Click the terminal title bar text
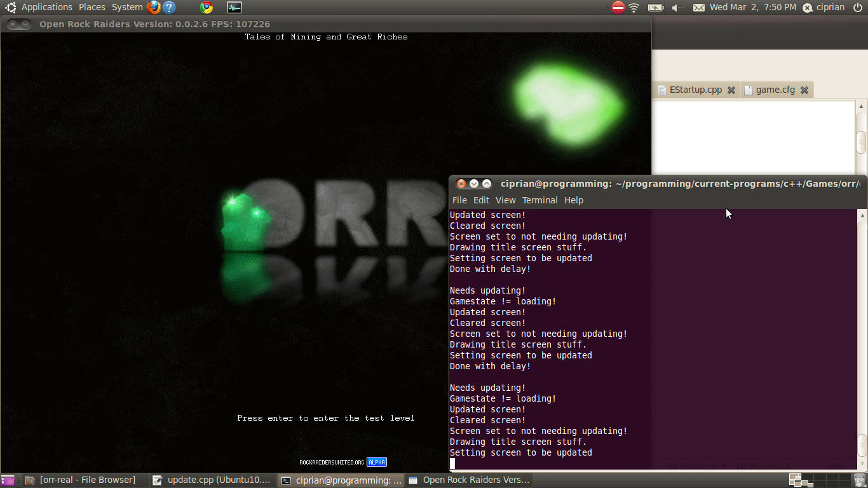The image size is (868, 488). click(680, 184)
